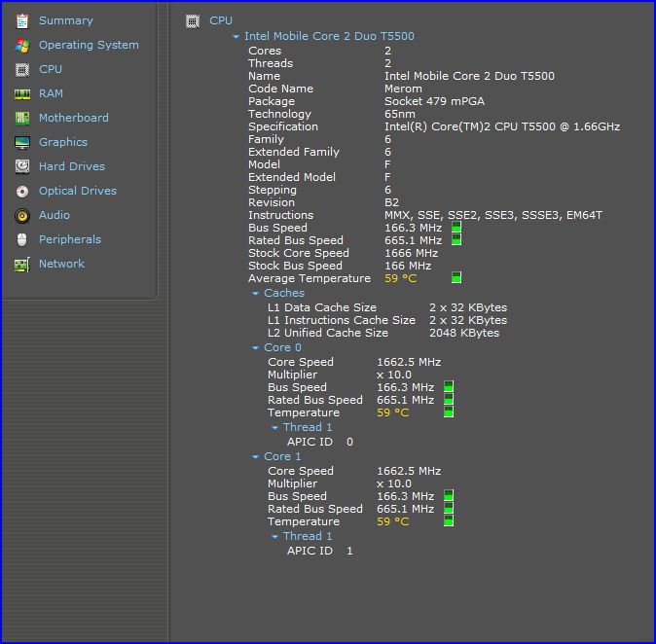
Task: Click the CPU header chip icon
Action: (x=193, y=20)
